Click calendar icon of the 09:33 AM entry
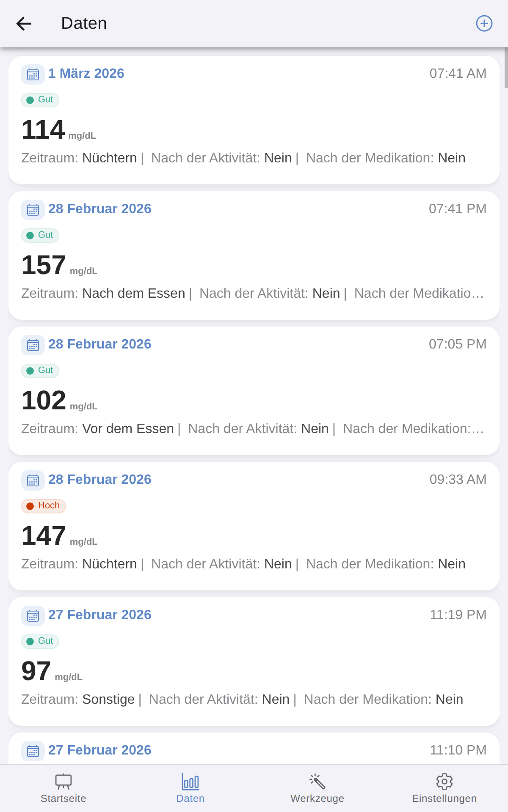 click(x=33, y=480)
